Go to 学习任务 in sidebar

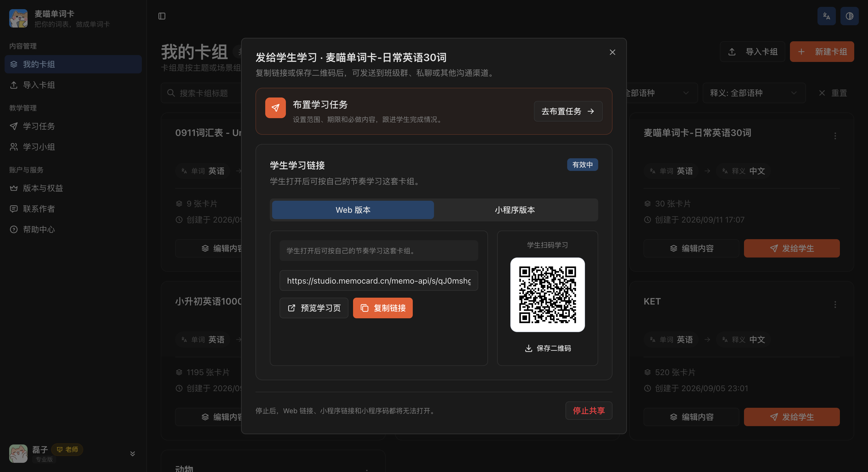pyautogui.click(x=73, y=126)
